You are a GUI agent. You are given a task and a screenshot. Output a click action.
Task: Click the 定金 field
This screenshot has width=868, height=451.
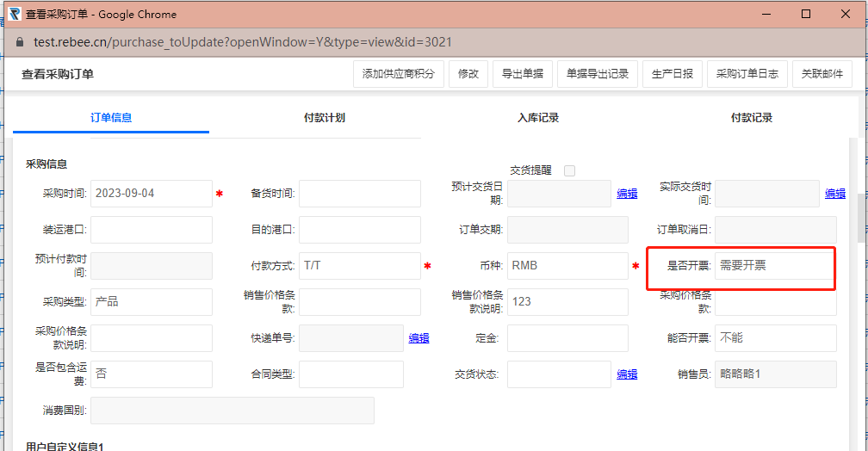pos(568,338)
